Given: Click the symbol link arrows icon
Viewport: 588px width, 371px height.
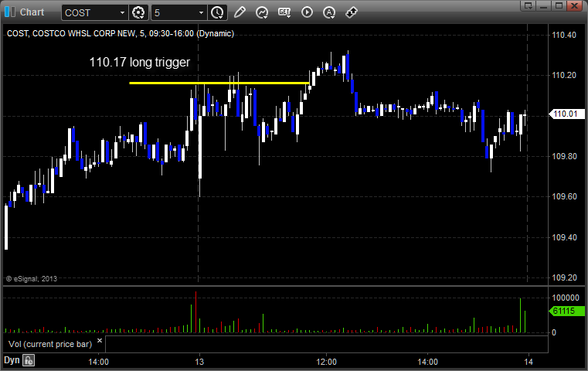Looking at the screenshot, I should 352,12.
